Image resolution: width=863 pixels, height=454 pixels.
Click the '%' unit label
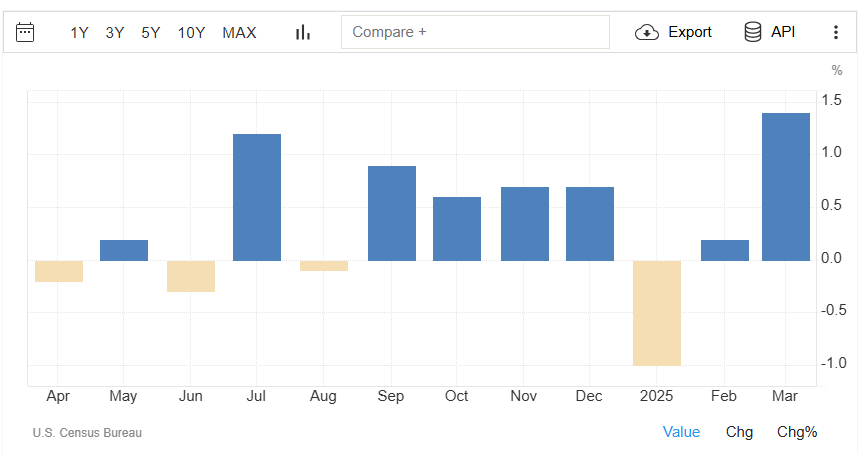[x=837, y=70]
